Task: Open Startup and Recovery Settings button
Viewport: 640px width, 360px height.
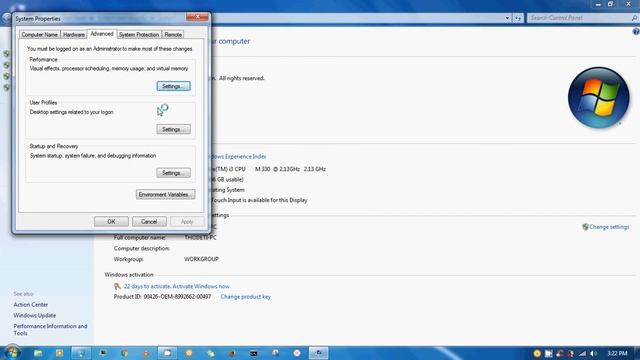Action: (173, 173)
